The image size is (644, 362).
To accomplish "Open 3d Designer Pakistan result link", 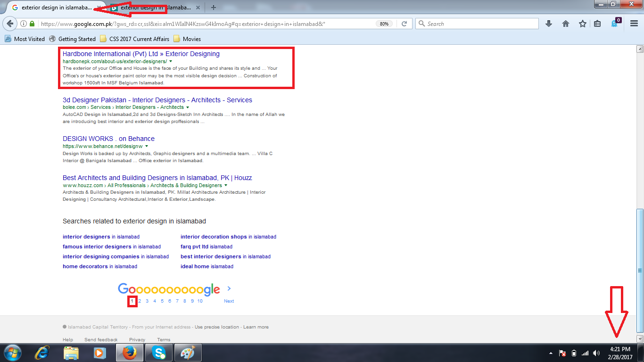I will pyautogui.click(x=157, y=100).
